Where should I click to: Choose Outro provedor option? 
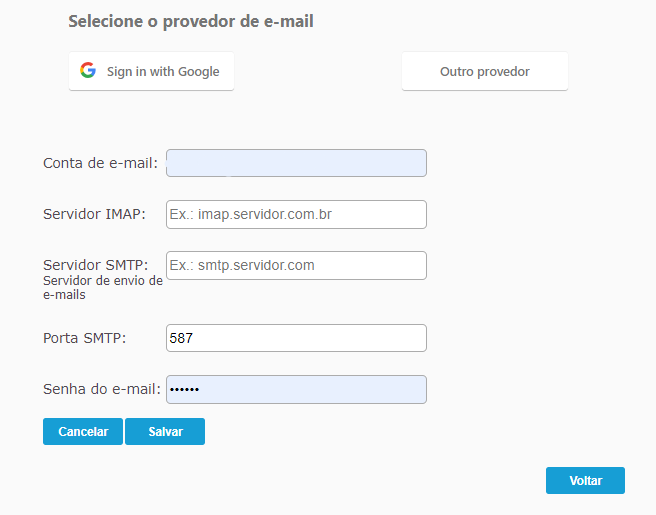484,71
